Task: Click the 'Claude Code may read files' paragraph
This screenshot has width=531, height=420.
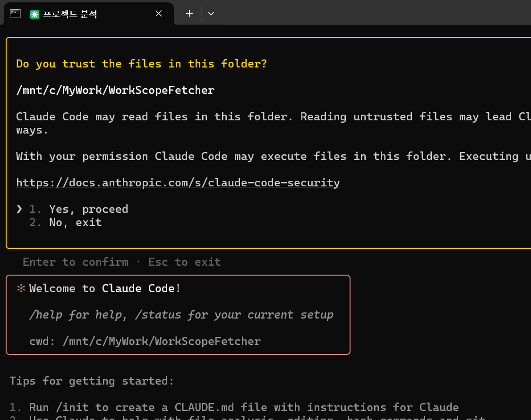Action: click(273, 123)
